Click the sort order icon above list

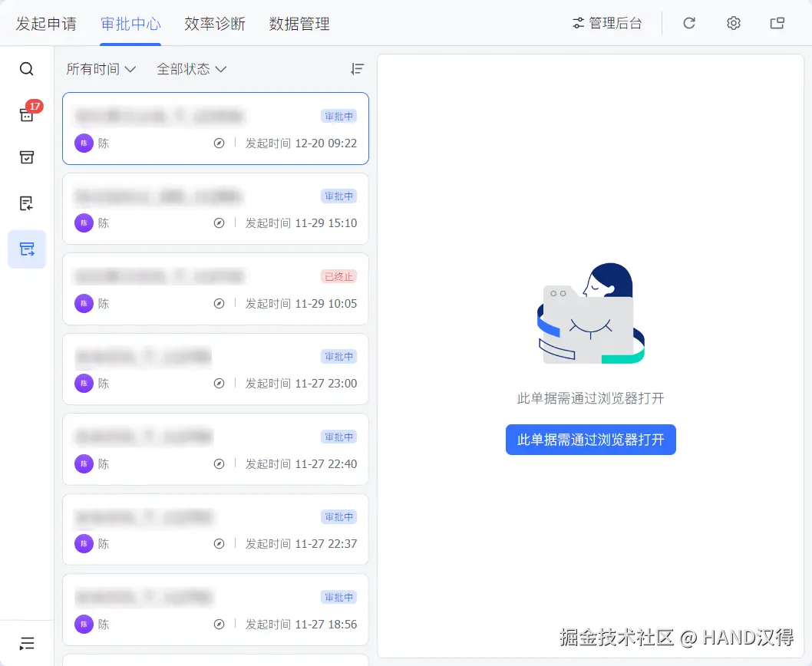coord(358,69)
